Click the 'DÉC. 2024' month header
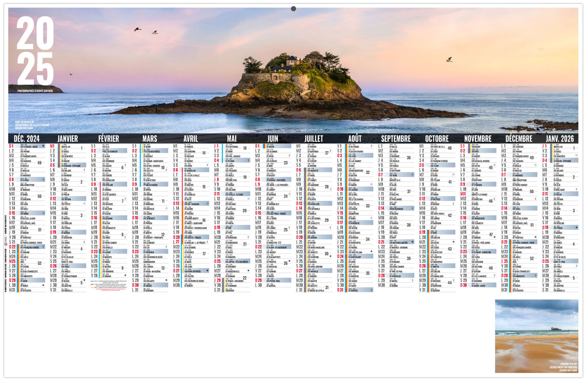Viewport: 588px width, 381px height. click(x=26, y=139)
